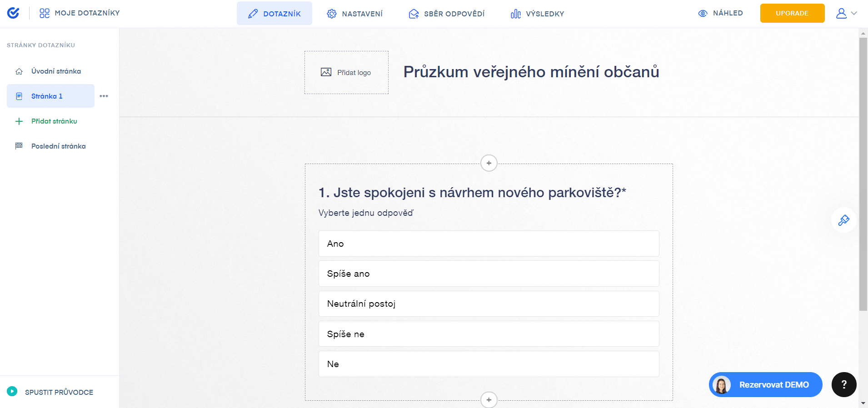The width and height of the screenshot is (868, 408).
Task: Click the Rezervovat DEMO button
Action: (x=765, y=385)
